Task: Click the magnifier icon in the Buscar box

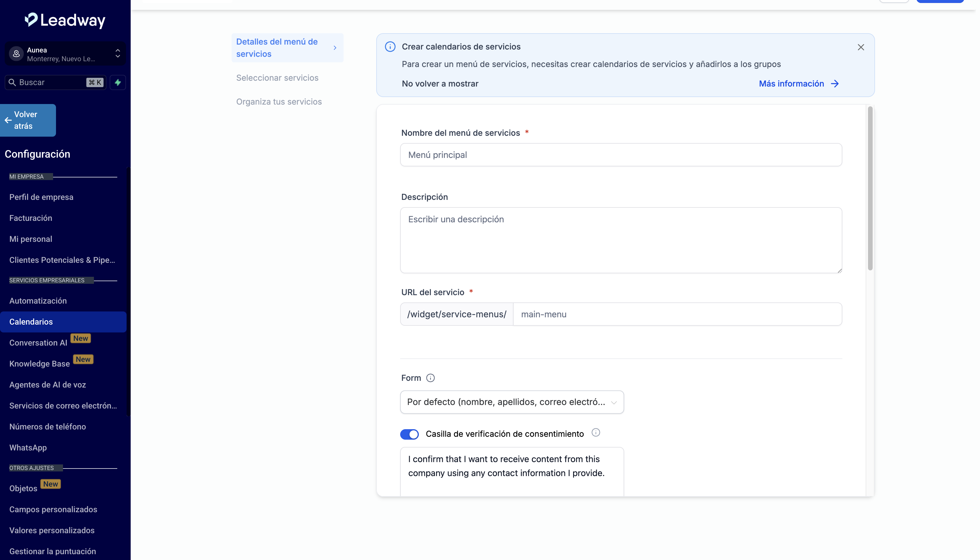Action: click(12, 82)
